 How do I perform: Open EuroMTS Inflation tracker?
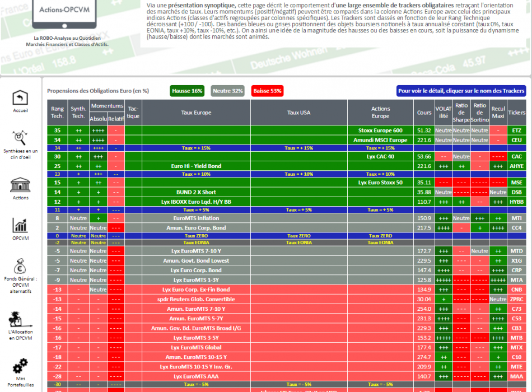pyautogui.click(x=196, y=218)
